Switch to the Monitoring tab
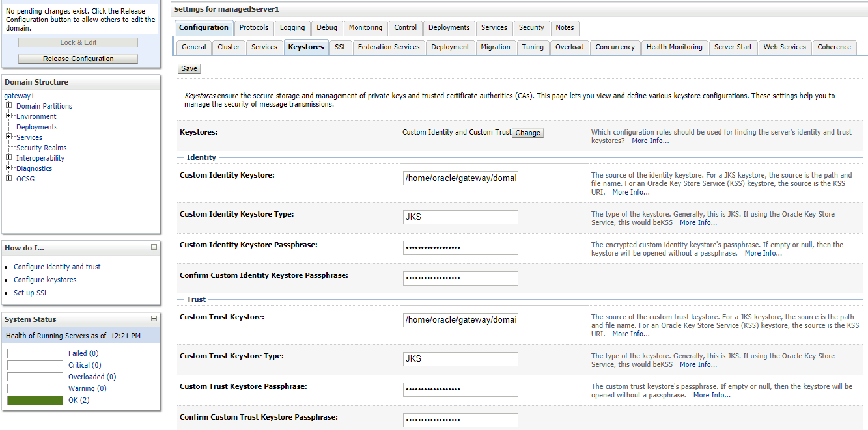 click(365, 27)
